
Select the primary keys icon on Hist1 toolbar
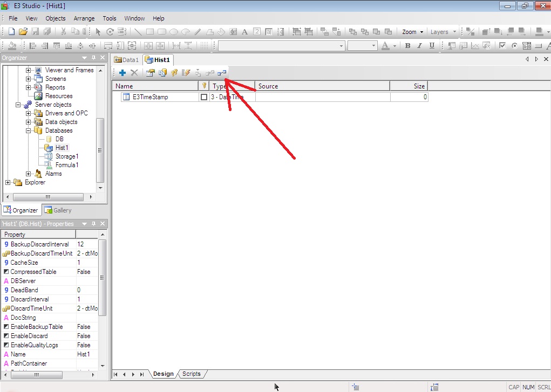174,72
